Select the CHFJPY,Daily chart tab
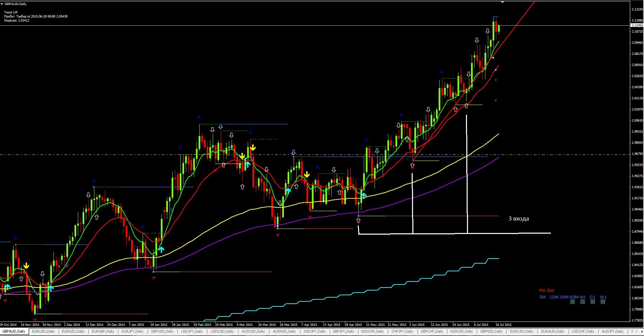 point(402,332)
